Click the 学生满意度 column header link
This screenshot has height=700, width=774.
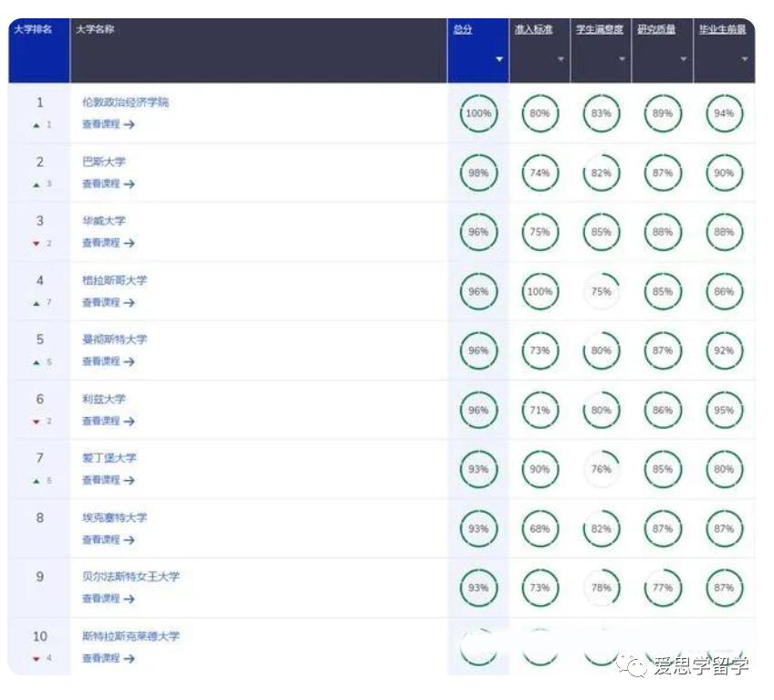(600, 29)
